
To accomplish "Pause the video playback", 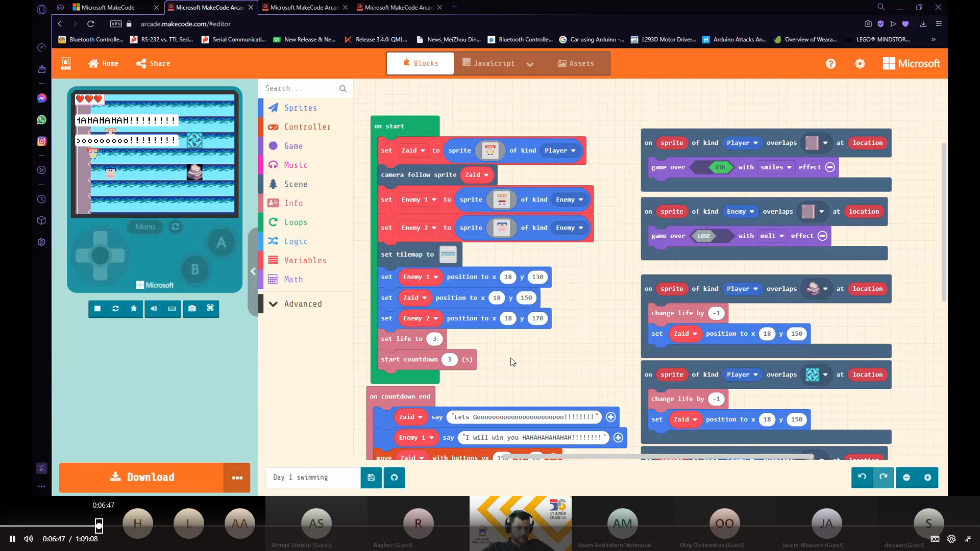I will click(12, 539).
